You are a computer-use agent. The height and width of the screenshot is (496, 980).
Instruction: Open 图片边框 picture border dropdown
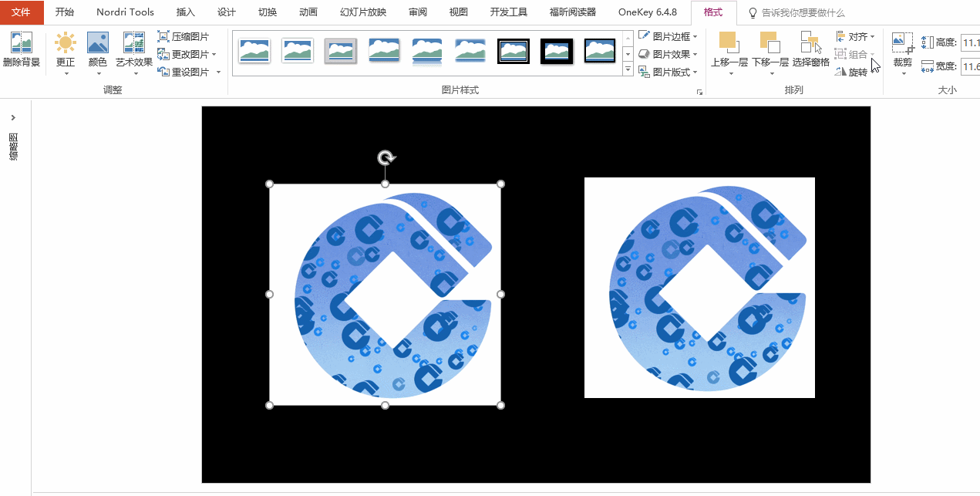668,36
